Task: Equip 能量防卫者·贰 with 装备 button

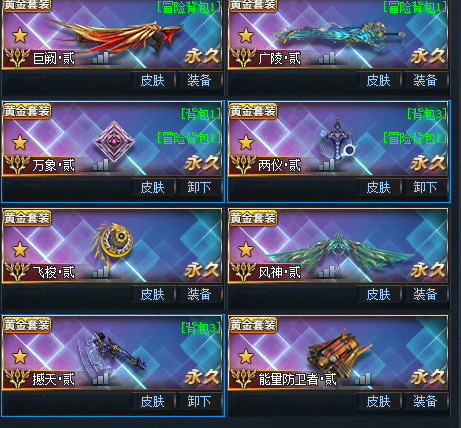Action: pos(425,401)
